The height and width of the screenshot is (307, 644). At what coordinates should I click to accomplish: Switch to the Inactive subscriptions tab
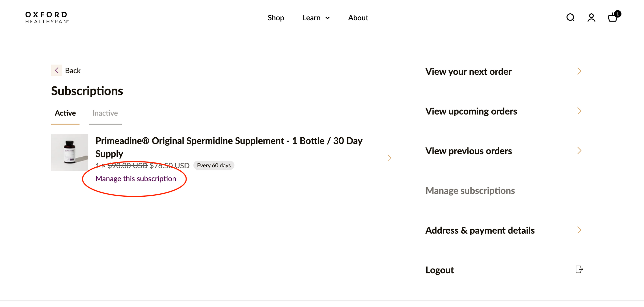pyautogui.click(x=105, y=113)
